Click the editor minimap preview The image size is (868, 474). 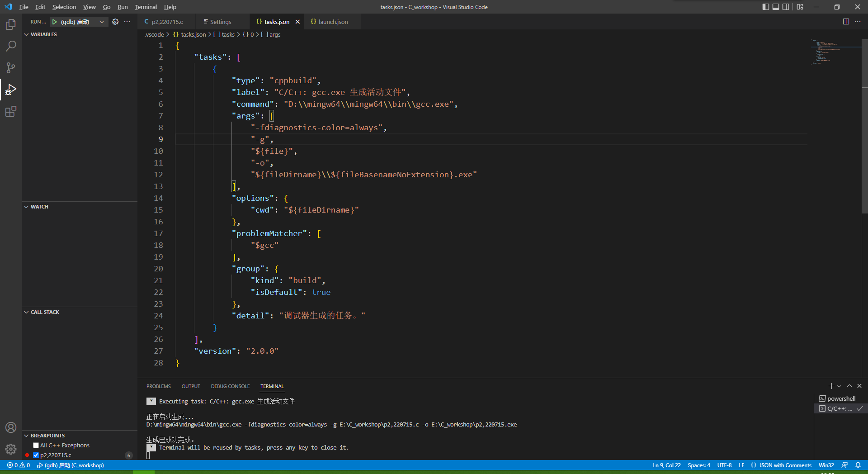(x=835, y=52)
